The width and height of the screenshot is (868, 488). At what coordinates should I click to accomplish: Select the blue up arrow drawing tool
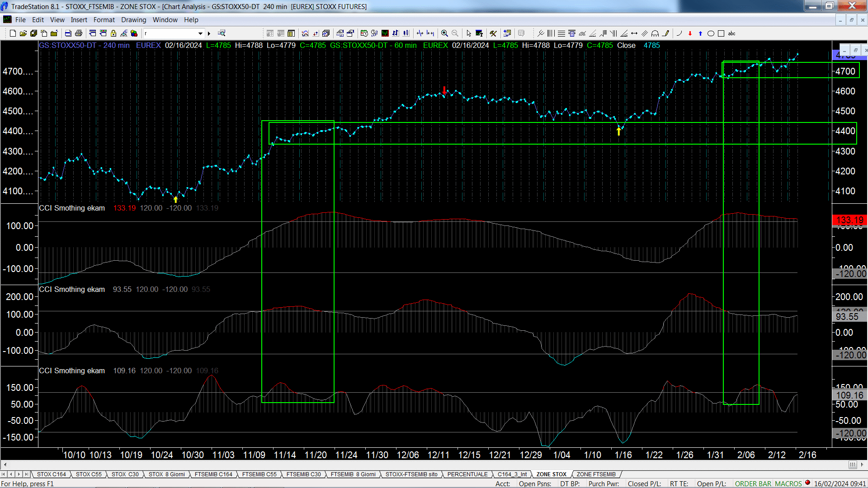point(700,33)
